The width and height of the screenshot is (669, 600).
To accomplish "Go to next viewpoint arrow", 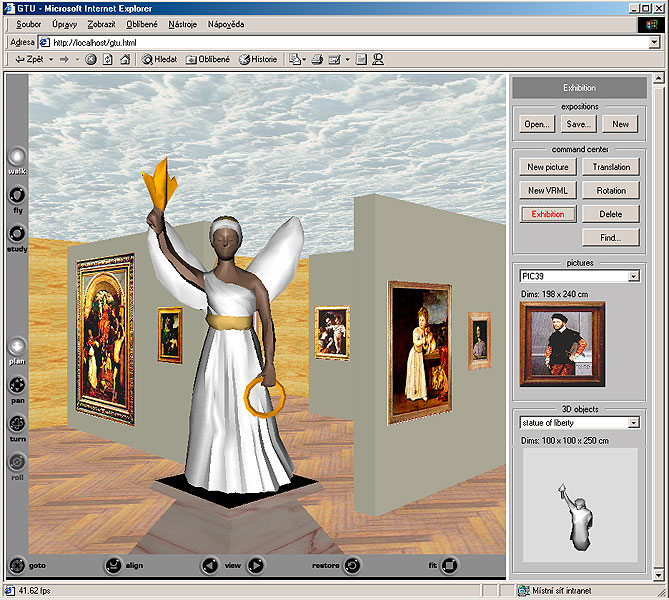I will tap(256, 565).
